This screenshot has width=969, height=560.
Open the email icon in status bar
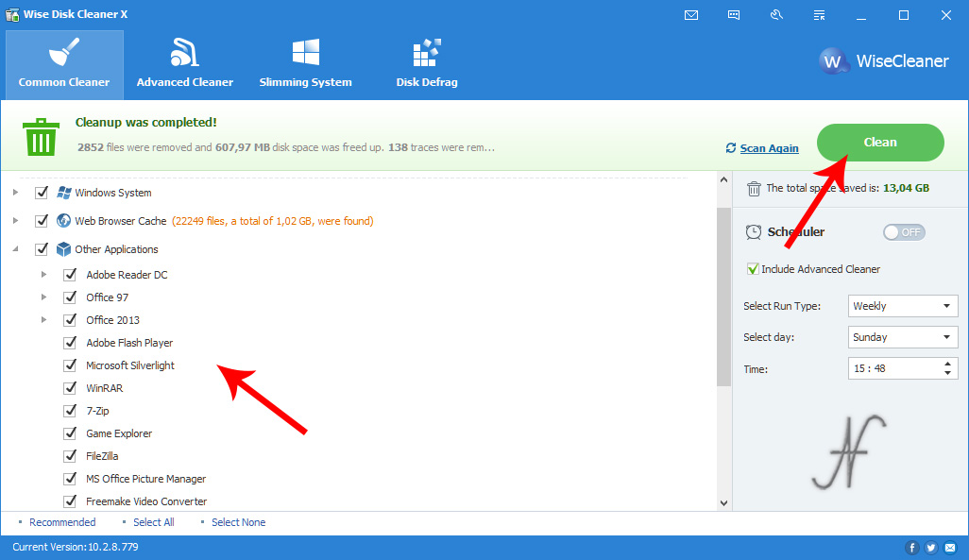[x=950, y=547]
